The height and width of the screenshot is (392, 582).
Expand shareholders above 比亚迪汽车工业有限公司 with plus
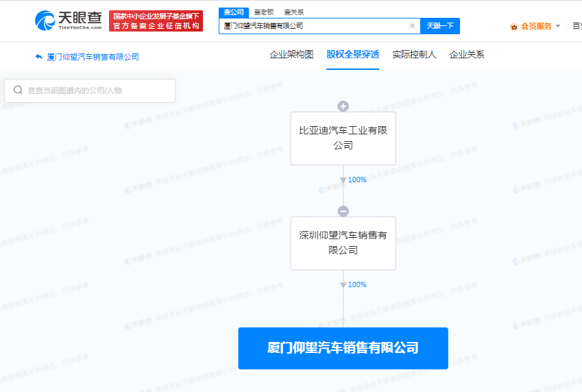[343, 106]
